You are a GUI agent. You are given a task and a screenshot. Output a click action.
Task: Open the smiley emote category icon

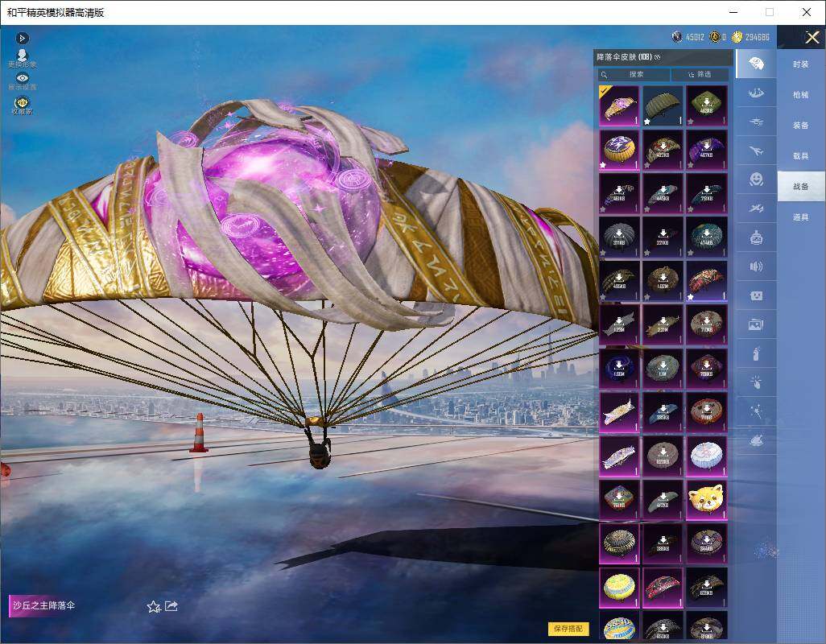[x=756, y=180]
